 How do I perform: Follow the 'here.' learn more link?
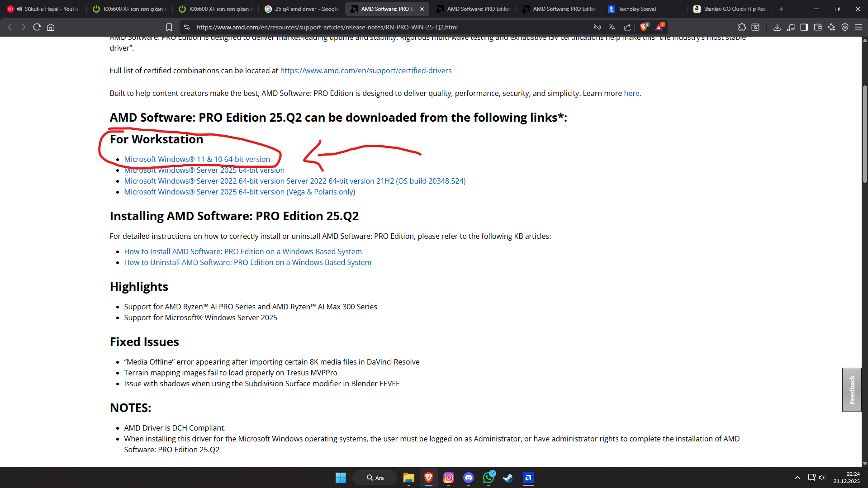pyautogui.click(x=632, y=93)
